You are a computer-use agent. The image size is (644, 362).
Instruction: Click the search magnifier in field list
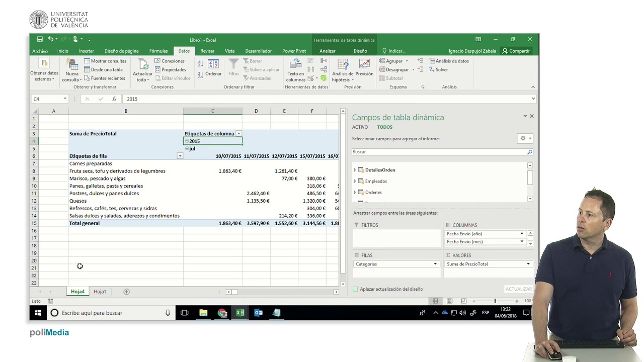[529, 152]
